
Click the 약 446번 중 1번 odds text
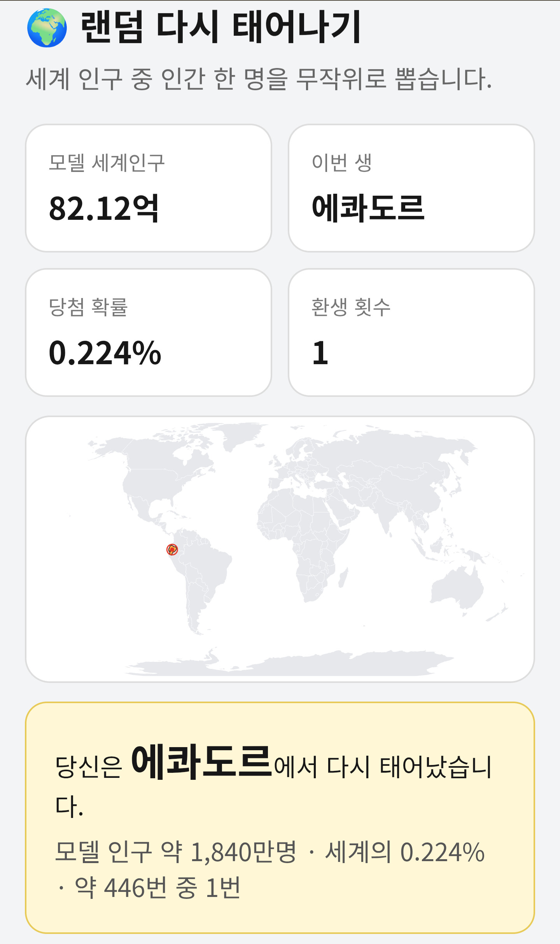(x=158, y=888)
